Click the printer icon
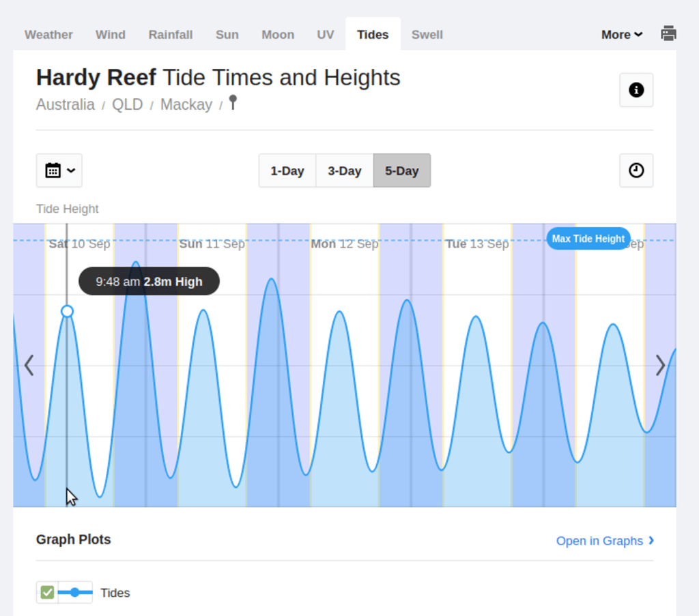The image size is (699, 616). pyautogui.click(x=668, y=33)
